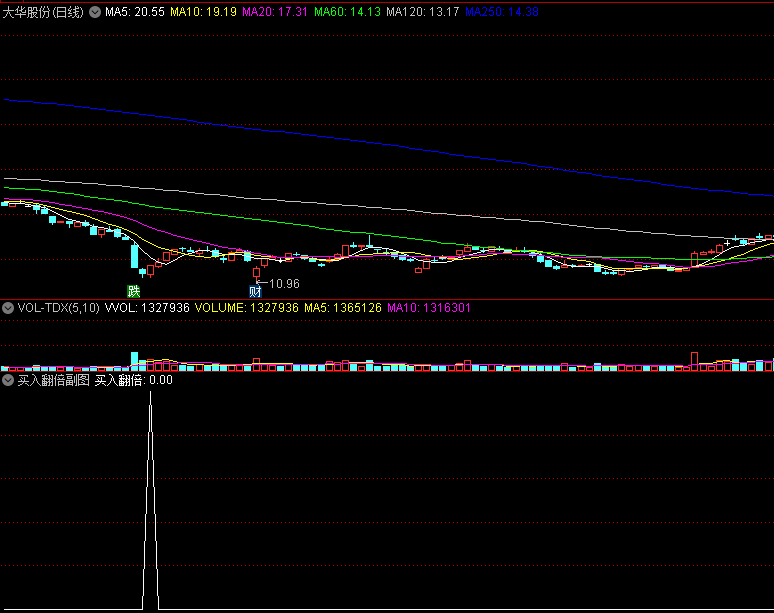774x613 pixels.
Task: Click the MA5: 20.55 label
Action: 135,12
